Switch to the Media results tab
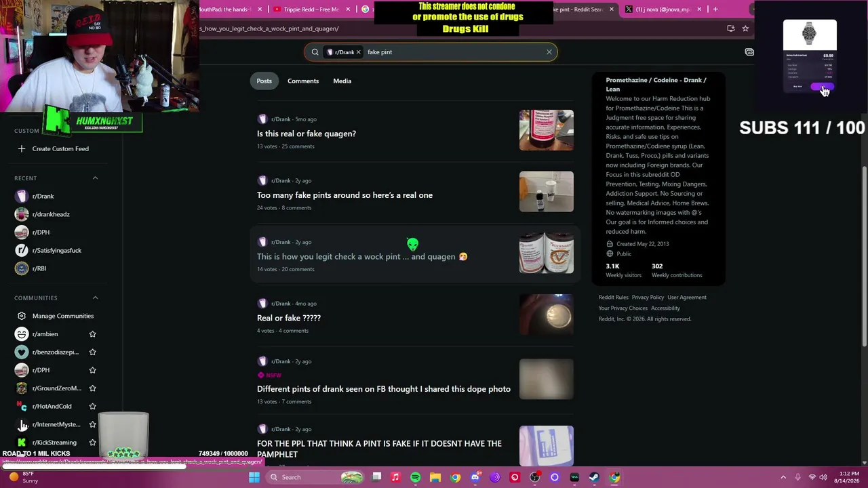Viewport: 868px width, 488px height. coord(342,81)
